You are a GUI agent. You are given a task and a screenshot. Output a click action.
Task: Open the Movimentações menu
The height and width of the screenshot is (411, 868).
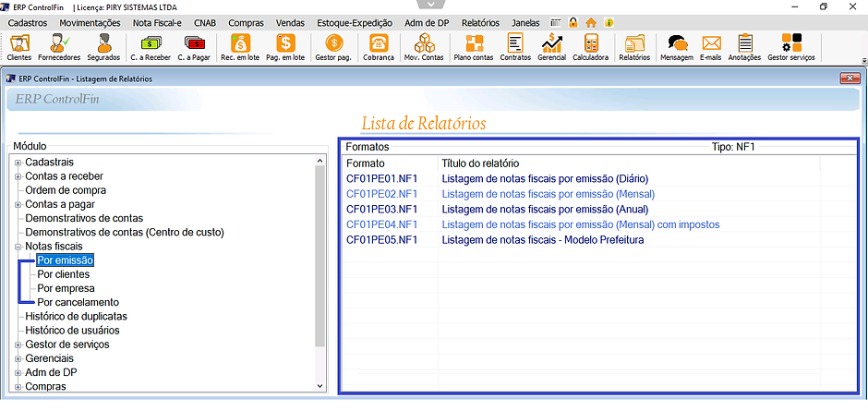coord(90,23)
